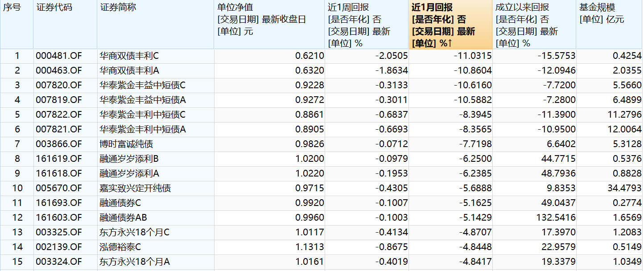This screenshot has height=271, width=644.
Task: Click the 证券简称 column header
Action: click(x=155, y=25)
